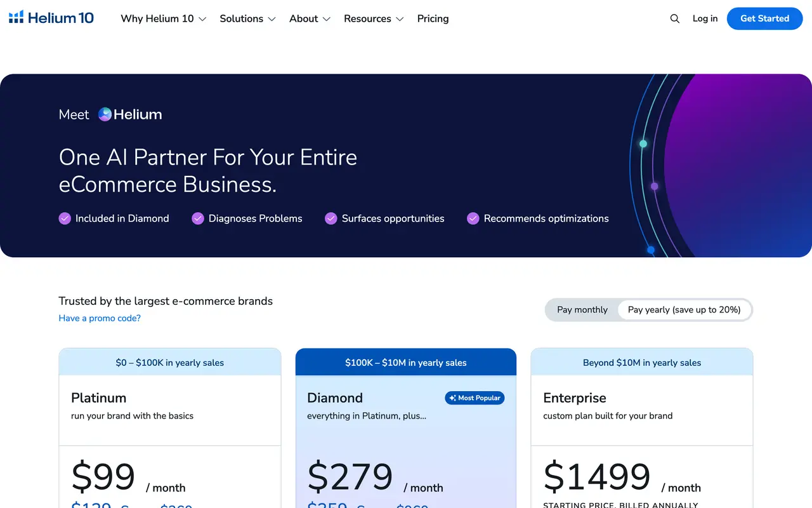Click the $1499 / month price
Viewport: 812px width, 508px height.
pyautogui.click(x=622, y=478)
